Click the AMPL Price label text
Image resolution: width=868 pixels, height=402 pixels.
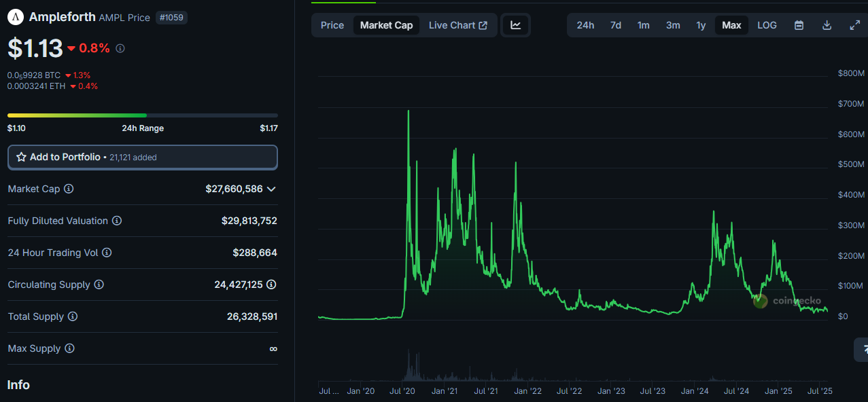124,18
